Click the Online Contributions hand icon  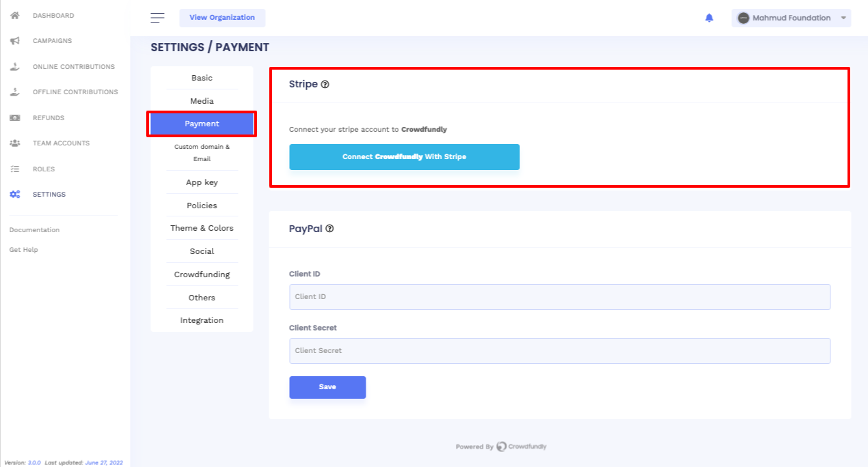tap(14, 66)
